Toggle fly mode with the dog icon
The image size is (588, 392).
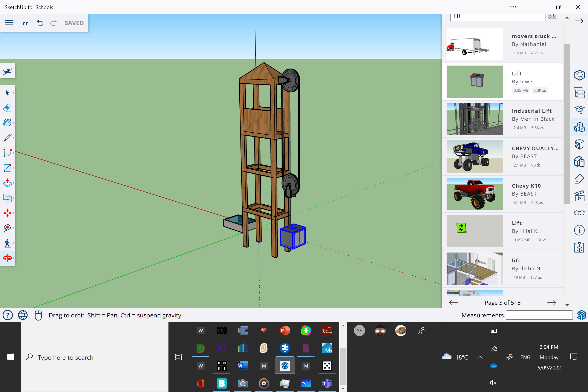point(8,71)
